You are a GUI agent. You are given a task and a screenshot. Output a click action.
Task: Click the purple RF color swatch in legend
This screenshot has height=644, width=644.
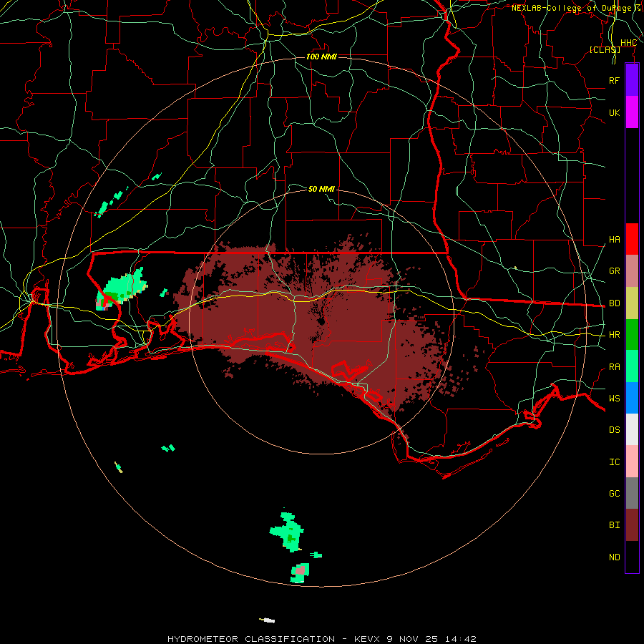632,80
